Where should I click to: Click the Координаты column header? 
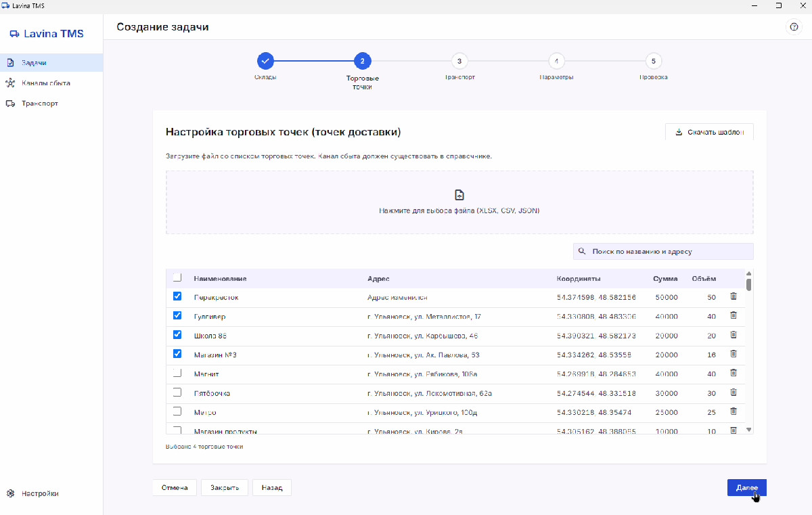point(579,279)
